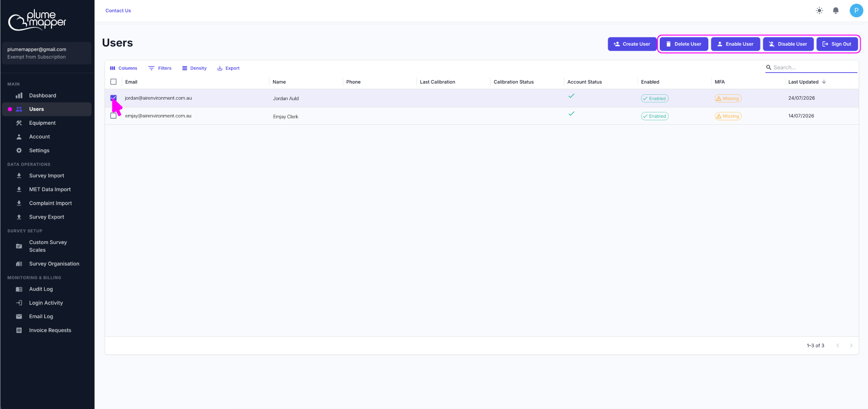Click the Plume Mapper logo

point(37,20)
